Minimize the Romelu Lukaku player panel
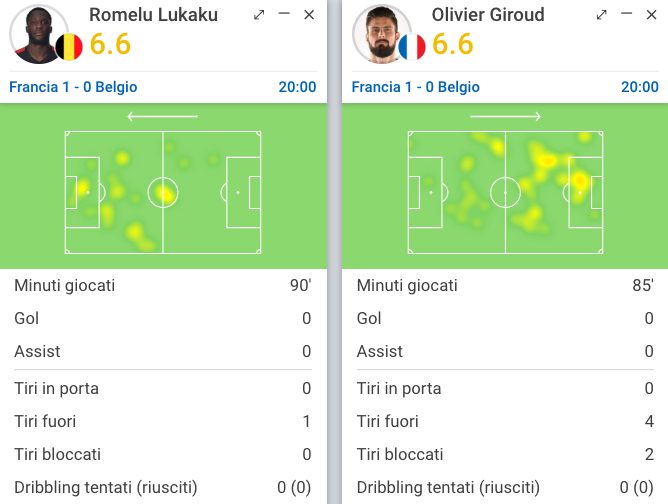 (x=284, y=14)
